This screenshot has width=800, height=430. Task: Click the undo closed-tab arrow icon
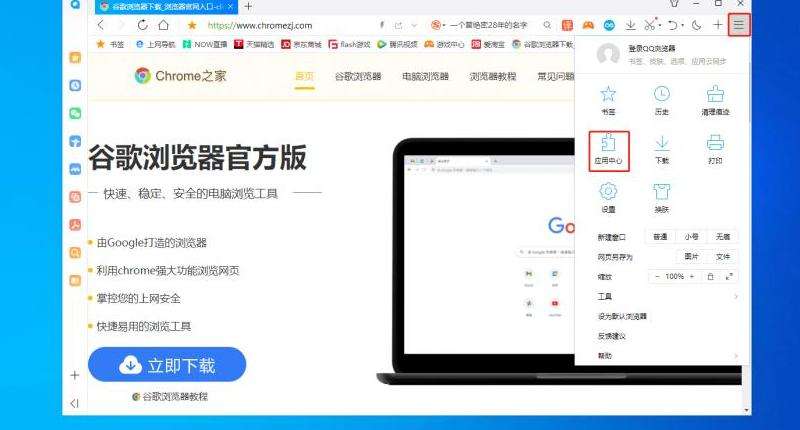[x=673, y=25]
